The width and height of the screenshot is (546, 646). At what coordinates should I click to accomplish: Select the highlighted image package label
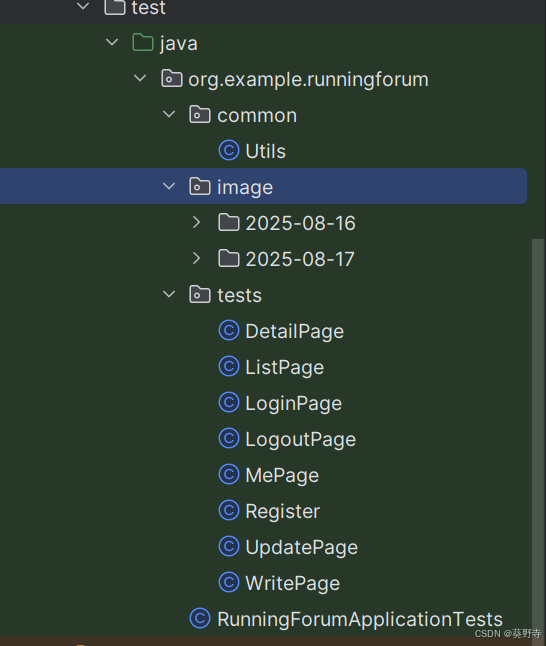click(x=245, y=187)
